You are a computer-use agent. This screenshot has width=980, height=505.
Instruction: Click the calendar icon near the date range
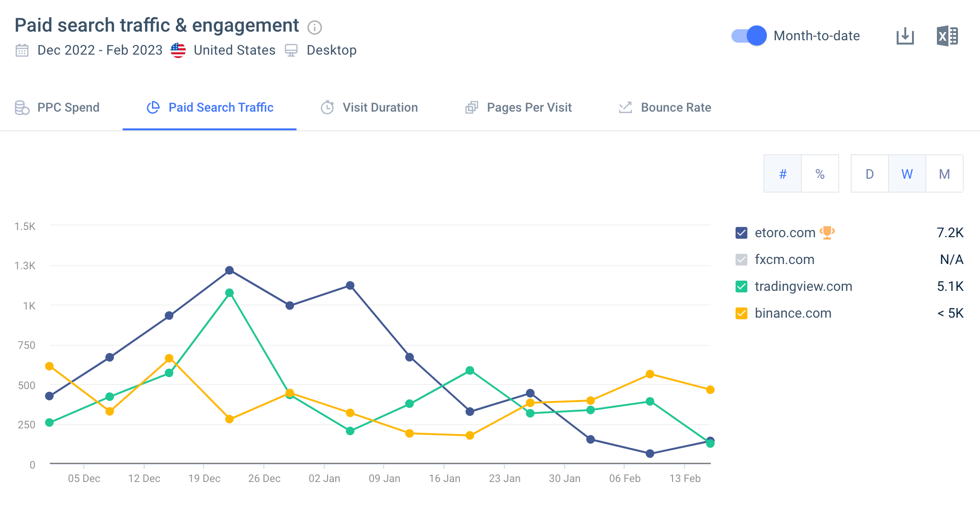point(21,50)
